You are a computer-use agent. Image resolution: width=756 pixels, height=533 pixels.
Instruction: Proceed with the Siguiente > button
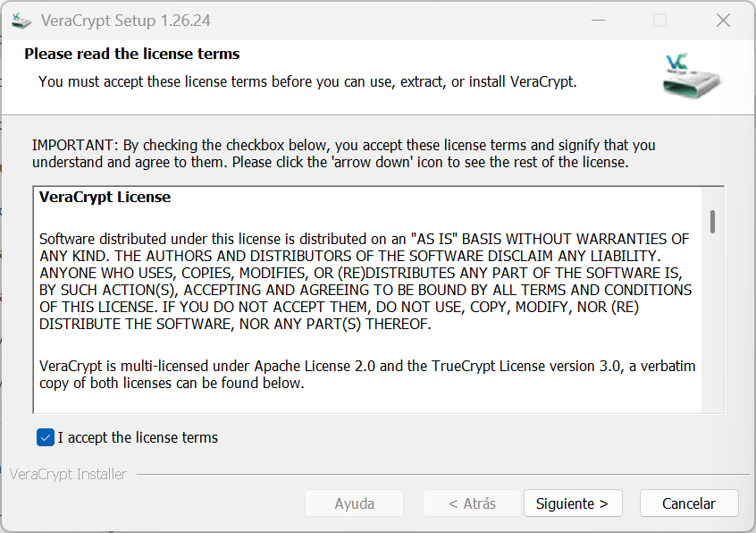[x=572, y=503]
